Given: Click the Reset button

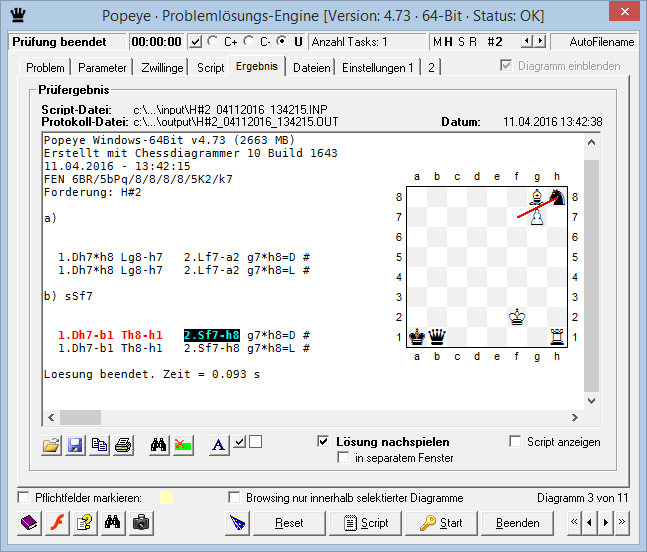Looking at the screenshot, I should point(289,523).
